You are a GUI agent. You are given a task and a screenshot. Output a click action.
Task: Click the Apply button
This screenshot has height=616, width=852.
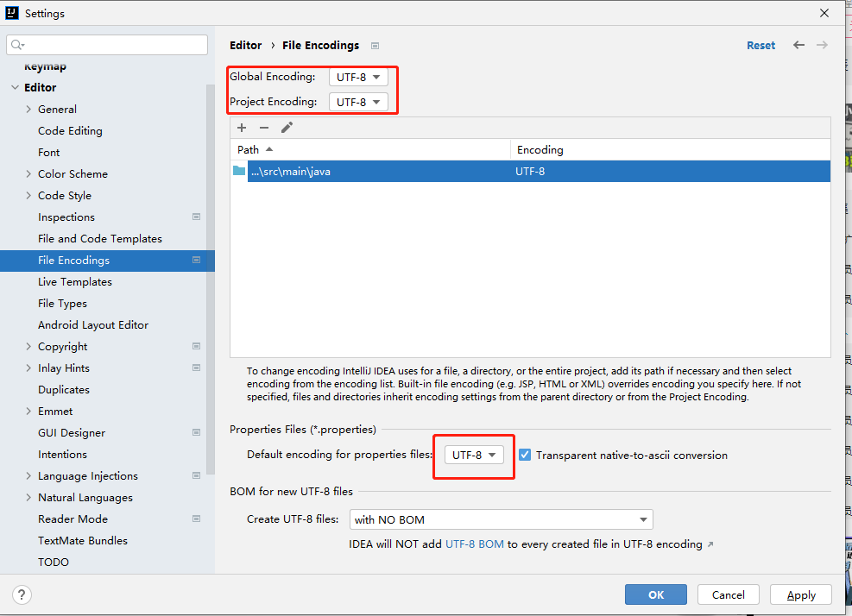[801, 594]
